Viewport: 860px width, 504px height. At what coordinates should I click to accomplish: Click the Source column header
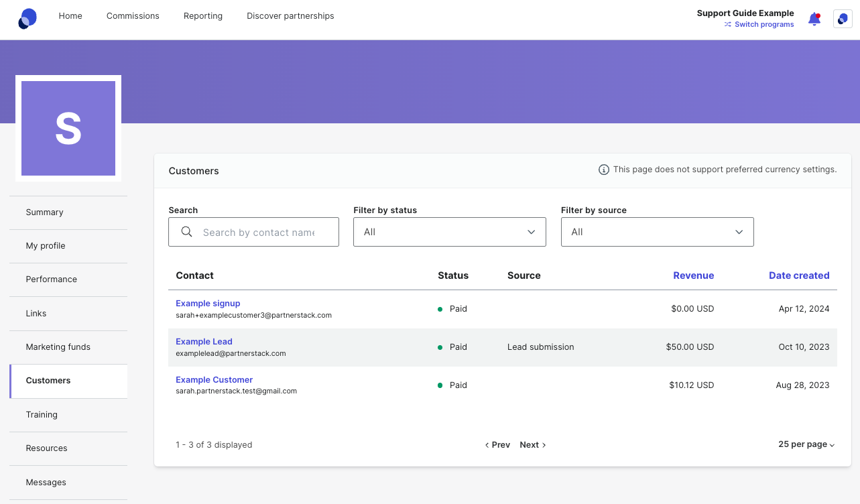click(524, 275)
